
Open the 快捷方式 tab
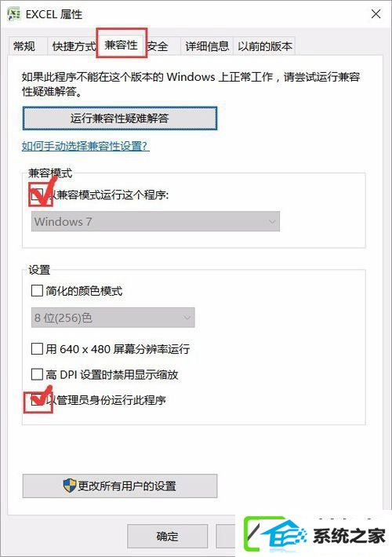(x=74, y=46)
